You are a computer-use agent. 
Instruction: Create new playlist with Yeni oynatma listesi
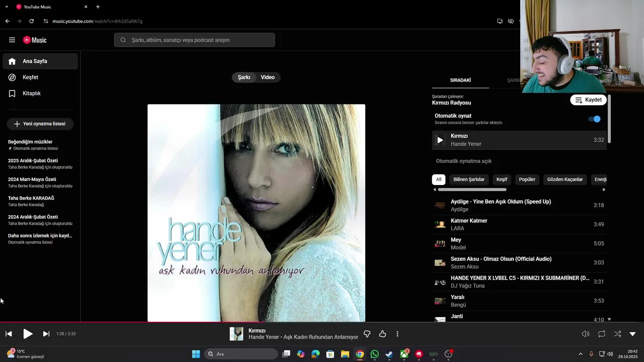tap(40, 124)
